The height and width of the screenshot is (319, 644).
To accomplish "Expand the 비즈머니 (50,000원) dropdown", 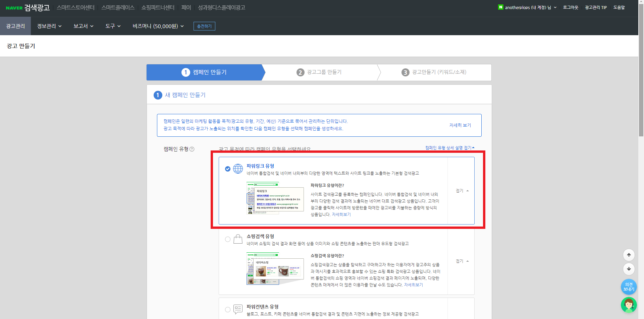I will 158,26.
